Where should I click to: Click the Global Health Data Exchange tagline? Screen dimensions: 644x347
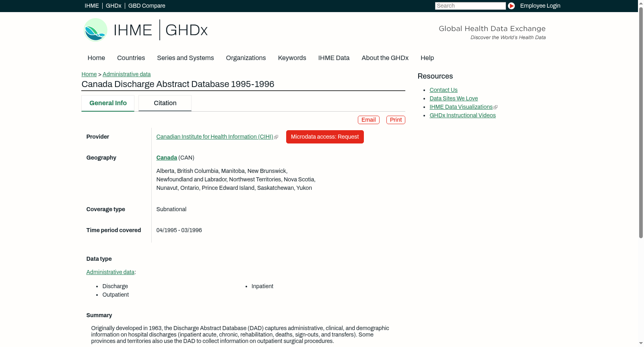pyautogui.click(x=492, y=29)
